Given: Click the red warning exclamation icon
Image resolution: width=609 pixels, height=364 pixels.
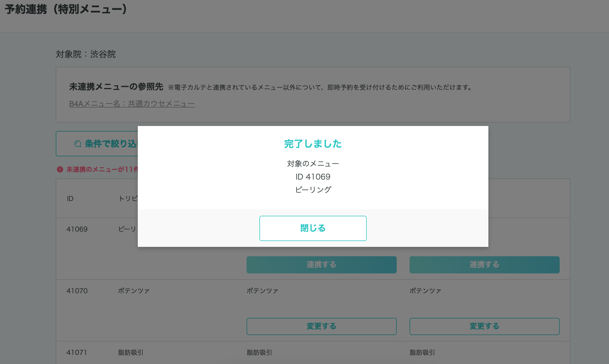Looking at the screenshot, I should (60, 169).
